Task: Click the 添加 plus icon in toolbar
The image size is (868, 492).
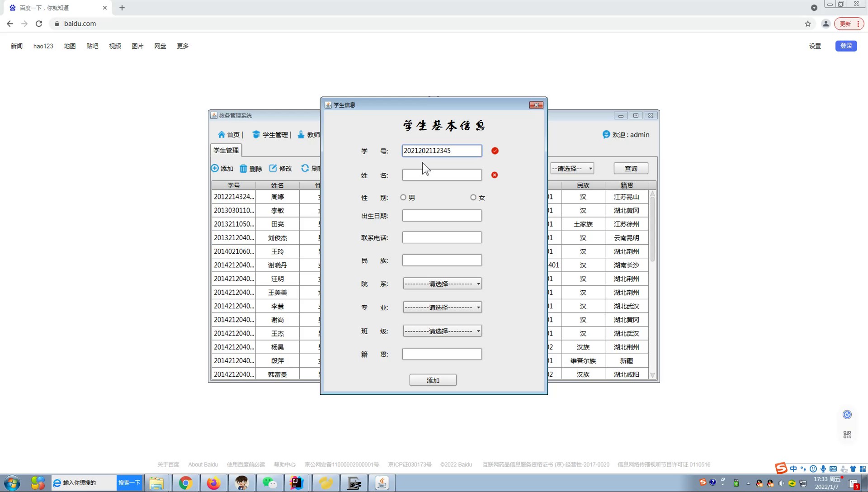Action: (215, 168)
